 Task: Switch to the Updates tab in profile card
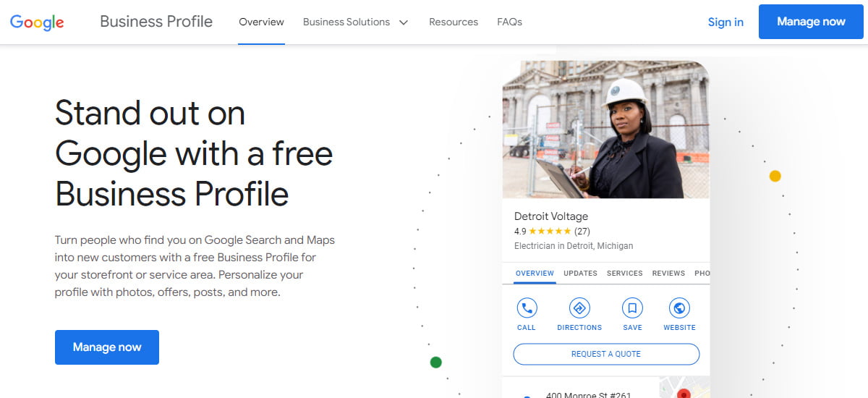click(x=580, y=274)
